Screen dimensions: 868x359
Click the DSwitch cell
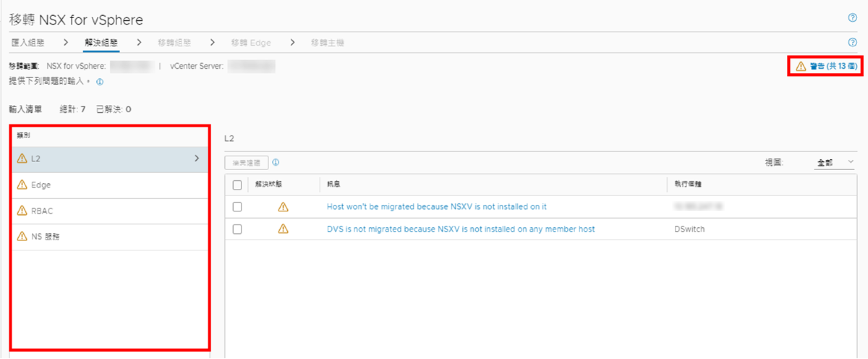pos(689,229)
